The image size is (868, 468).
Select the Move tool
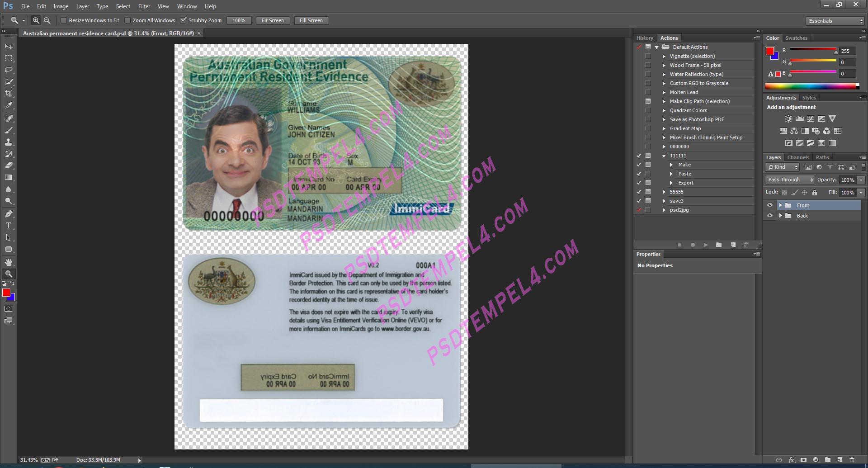coord(9,47)
